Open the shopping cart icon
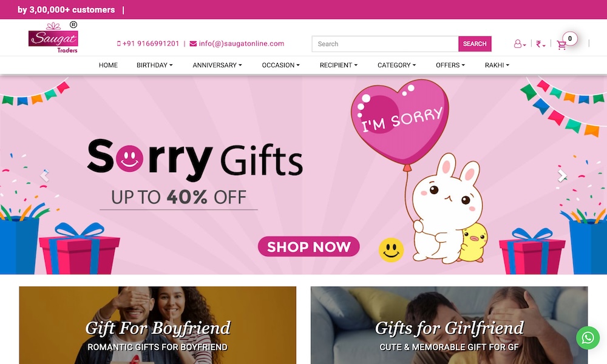This screenshot has width=607, height=364. coord(561,45)
